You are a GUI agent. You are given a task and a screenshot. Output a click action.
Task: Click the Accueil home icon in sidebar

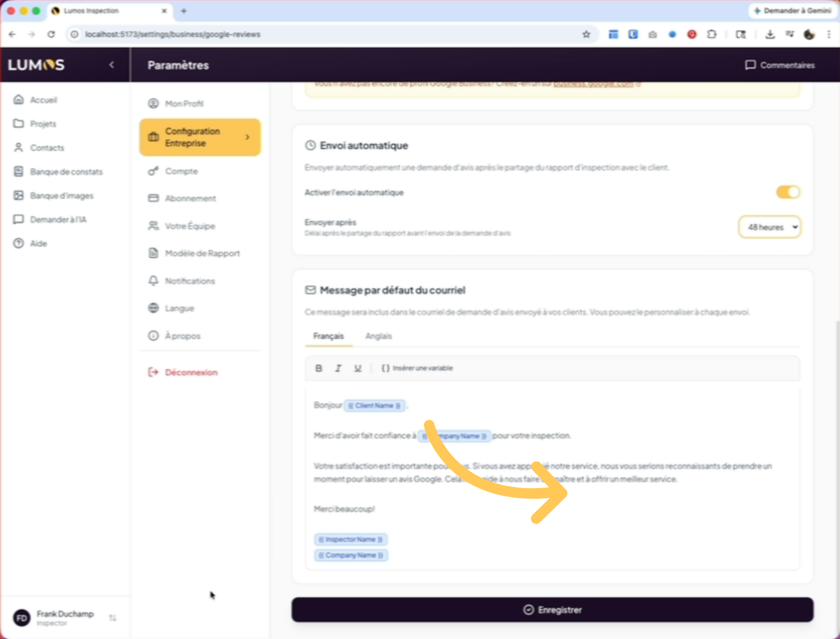[19, 99]
